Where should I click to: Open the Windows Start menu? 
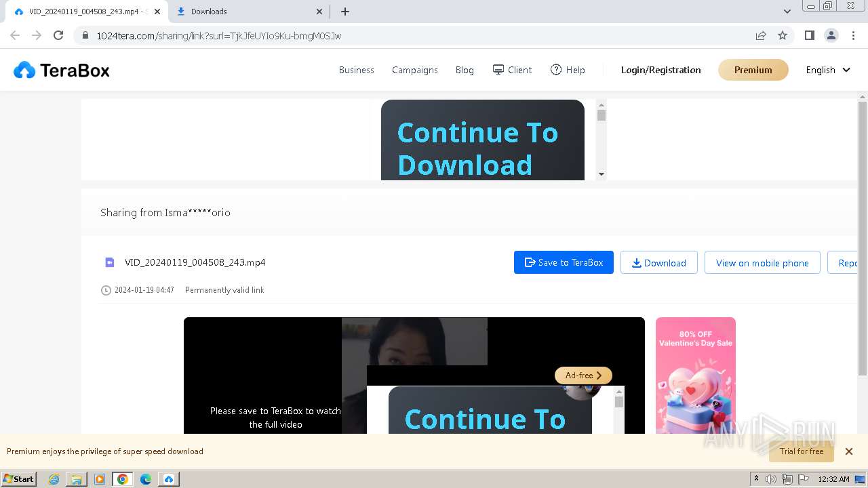click(19, 479)
